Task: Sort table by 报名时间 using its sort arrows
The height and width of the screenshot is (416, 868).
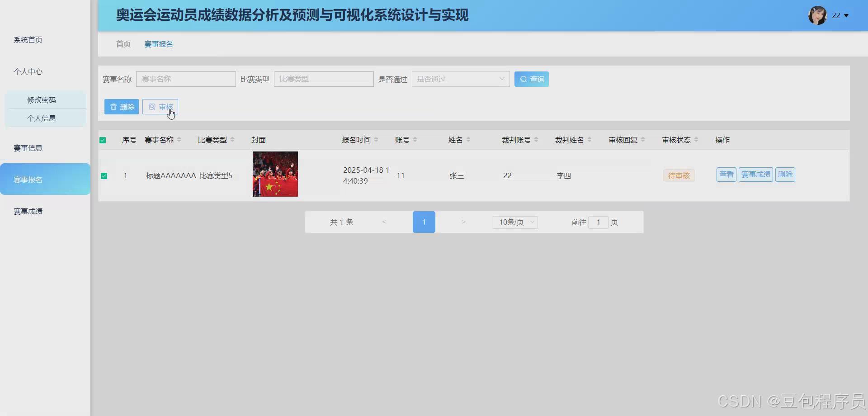Action: 376,140
